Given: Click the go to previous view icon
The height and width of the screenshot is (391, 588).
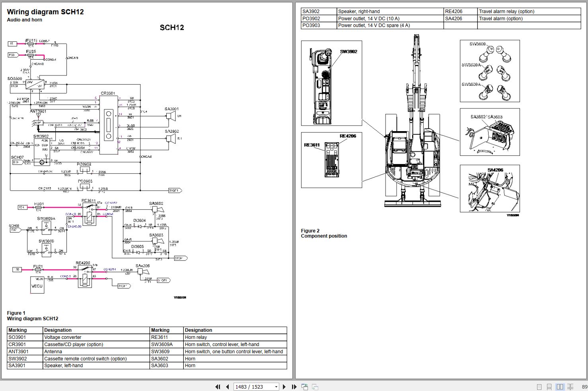Looking at the screenshot, I should point(305,387).
